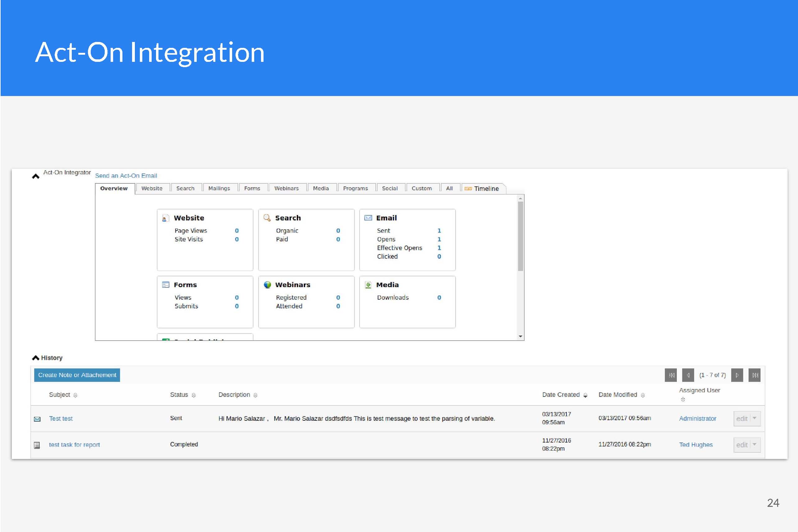The width and height of the screenshot is (798, 532).
Task: Go to previous history page
Action: click(688, 375)
